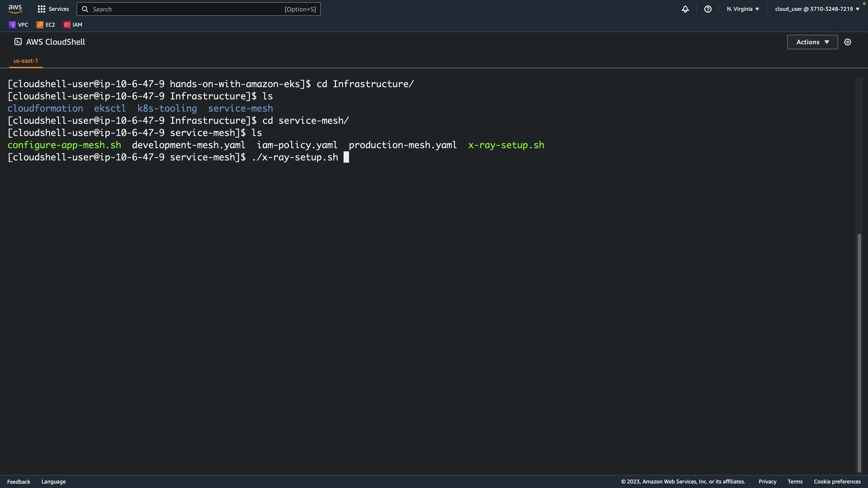868x488 pixels.
Task: Open the N. Virginia region selector
Action: pyautogui.click(x=743, y=9)
